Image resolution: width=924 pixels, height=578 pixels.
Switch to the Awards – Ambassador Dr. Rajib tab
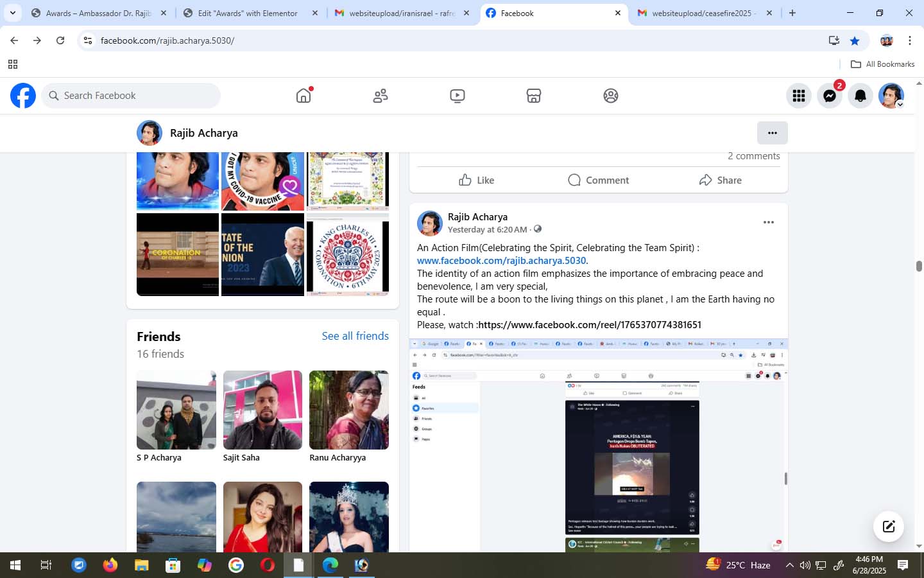click(x=99, y=13)
